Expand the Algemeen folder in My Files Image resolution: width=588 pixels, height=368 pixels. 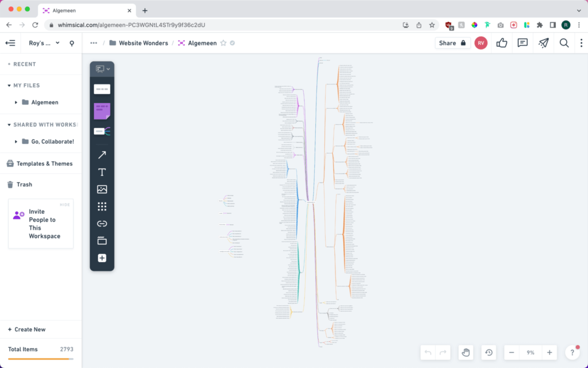click(16, 102)
